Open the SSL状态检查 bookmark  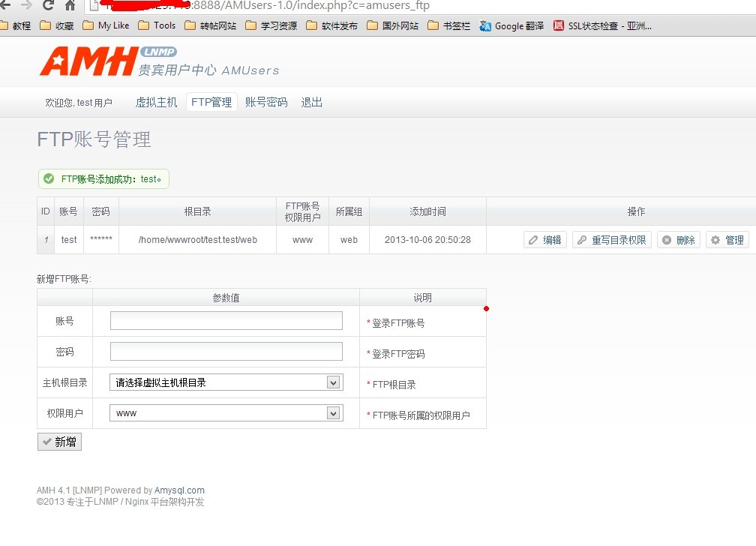pyautogui.click(x=602, y=25)
